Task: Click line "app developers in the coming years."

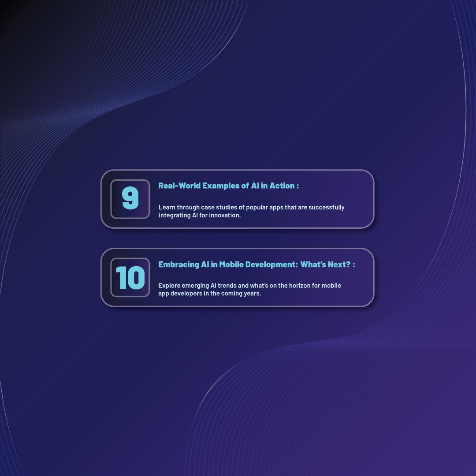Action: pyautogui.click(x=209, y=294)
